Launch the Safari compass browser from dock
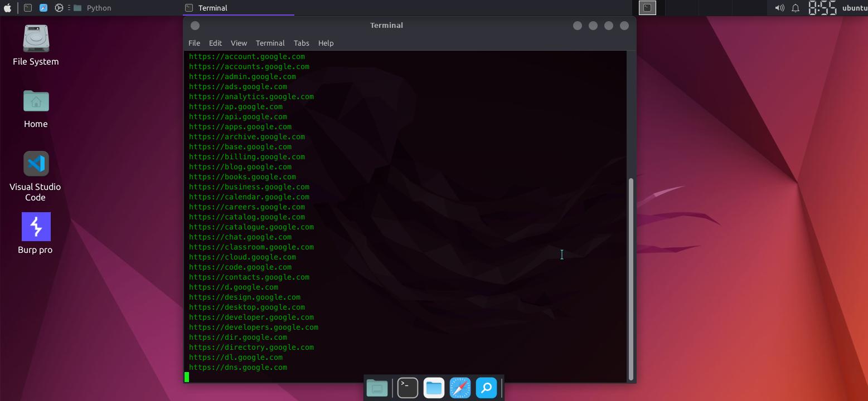This screenshot has height=401, width=868. 460,388
